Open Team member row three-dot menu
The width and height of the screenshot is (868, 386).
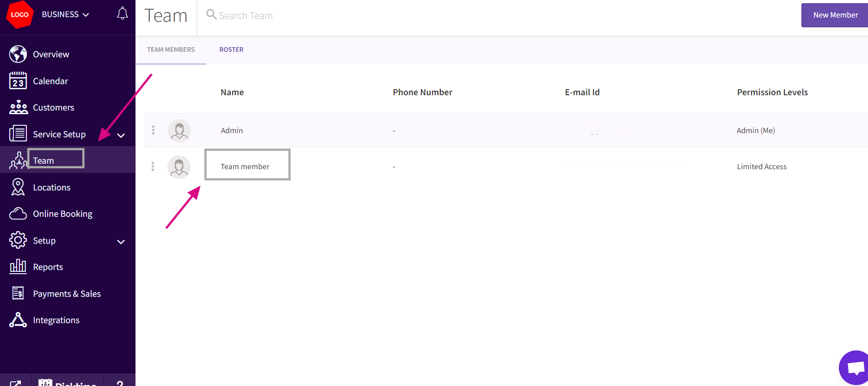click(153, 166)
